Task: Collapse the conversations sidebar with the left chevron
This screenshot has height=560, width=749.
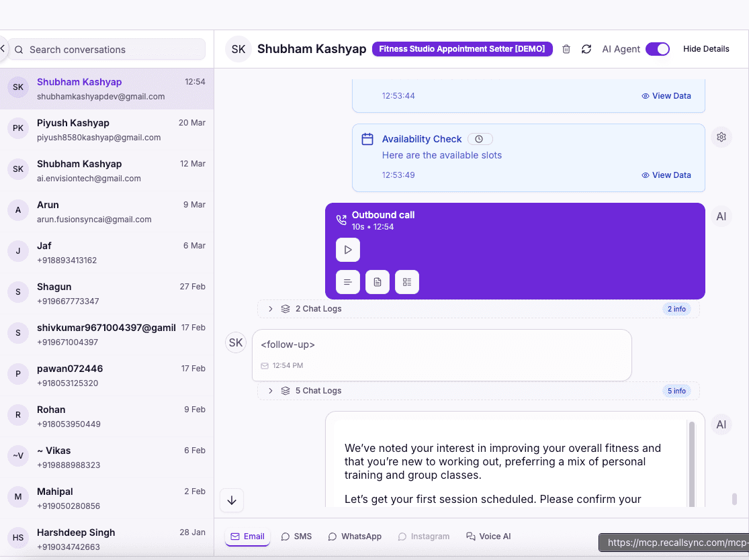Action: coord(3,48)
